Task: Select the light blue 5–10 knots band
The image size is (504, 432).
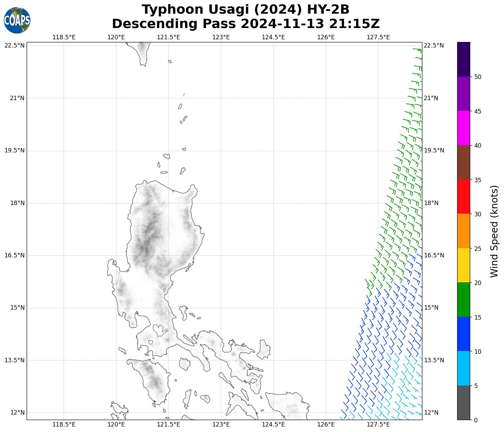Action: (x=463, y=368)
